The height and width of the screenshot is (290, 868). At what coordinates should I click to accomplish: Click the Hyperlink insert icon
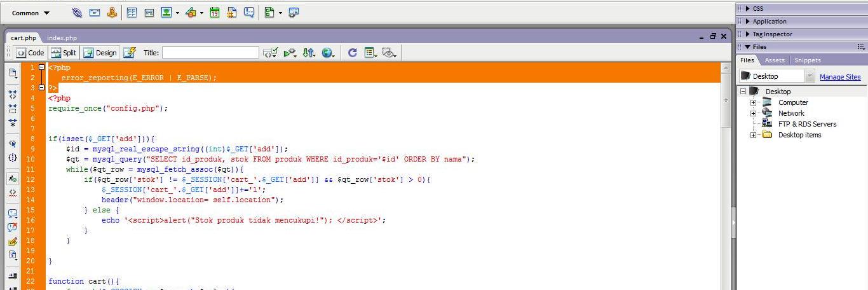77,13
